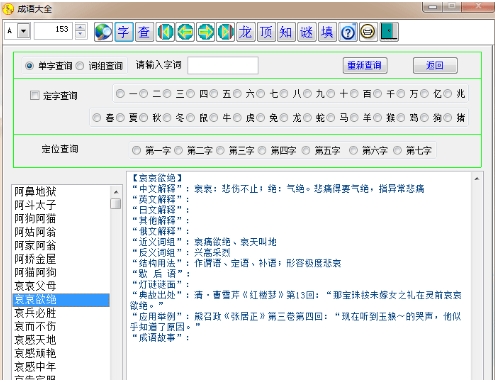
Task: Open the 填 fill-in toolbar button
Action: [327, 32]
